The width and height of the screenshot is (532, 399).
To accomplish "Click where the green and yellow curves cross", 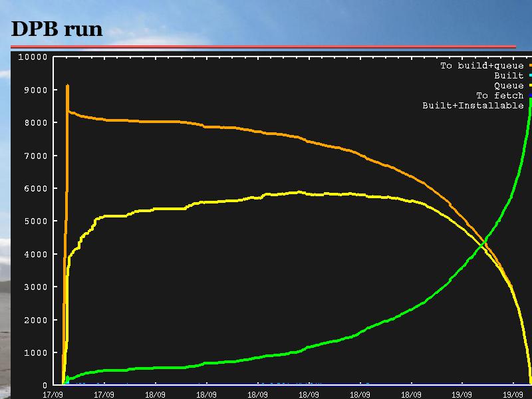I will (483, 244).
